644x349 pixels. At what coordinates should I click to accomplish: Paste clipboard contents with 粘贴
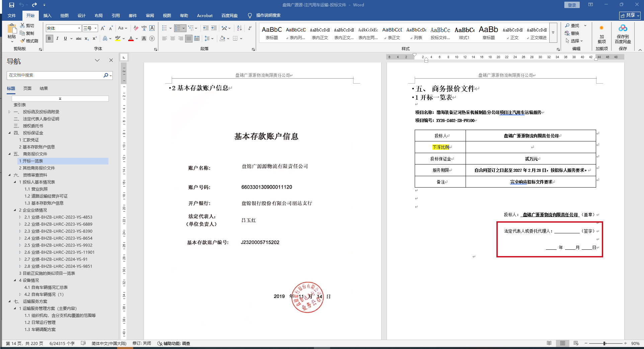[x=12, y=33]
